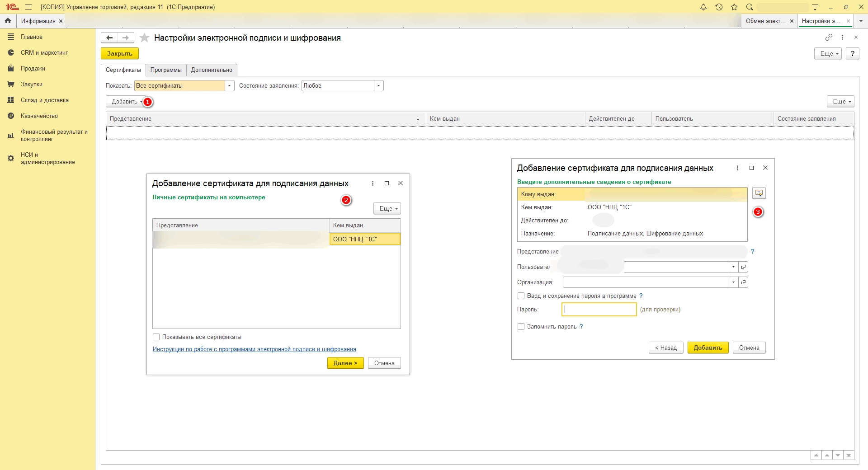The height and width of the screenshot is (470, 868).
Task: Add page to favorites star
Action: pos(144,38)
